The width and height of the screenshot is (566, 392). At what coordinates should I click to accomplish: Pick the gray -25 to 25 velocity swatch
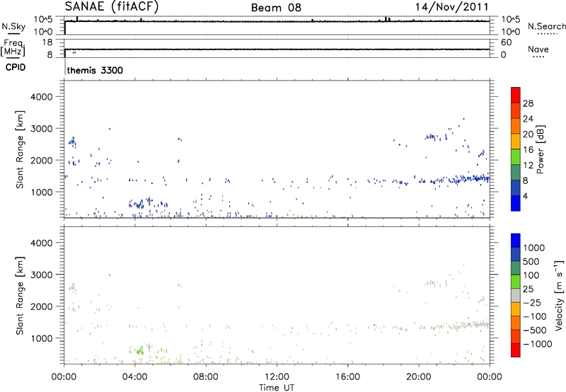[x=516, y=296]
